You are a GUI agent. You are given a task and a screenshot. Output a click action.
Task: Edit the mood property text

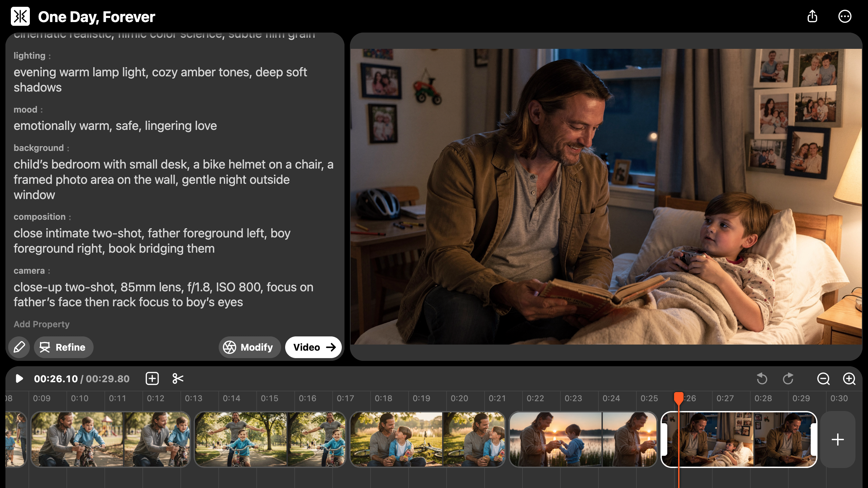(115, 126)
